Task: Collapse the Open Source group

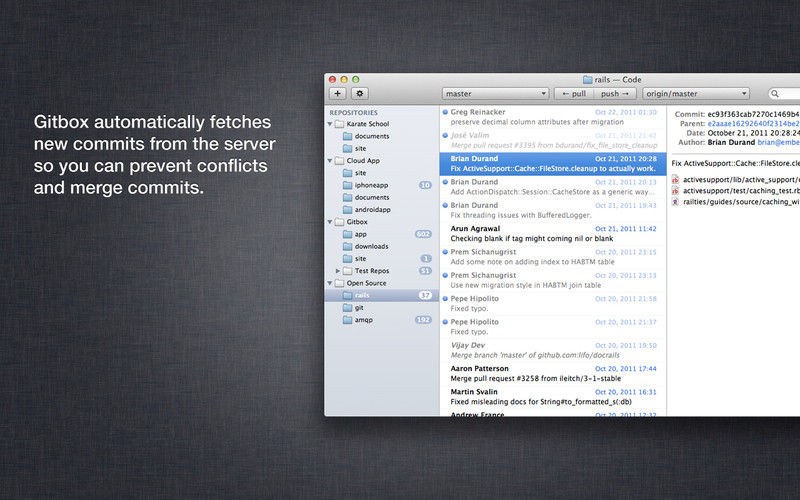Action: [330, 283]
